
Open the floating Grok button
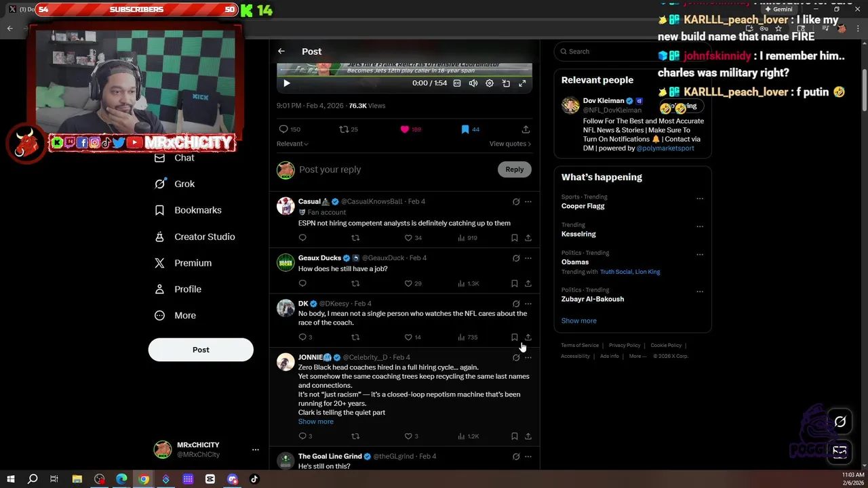click(x=840, y=422)
